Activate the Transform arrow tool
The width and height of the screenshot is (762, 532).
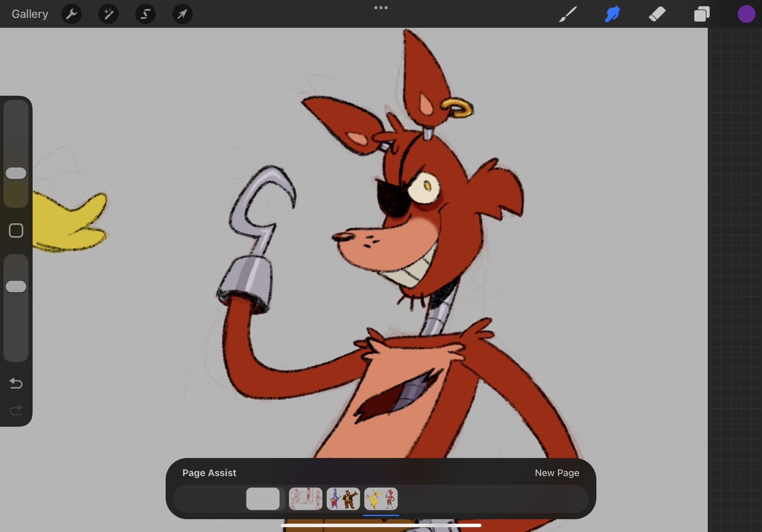(x=182, y=14)
